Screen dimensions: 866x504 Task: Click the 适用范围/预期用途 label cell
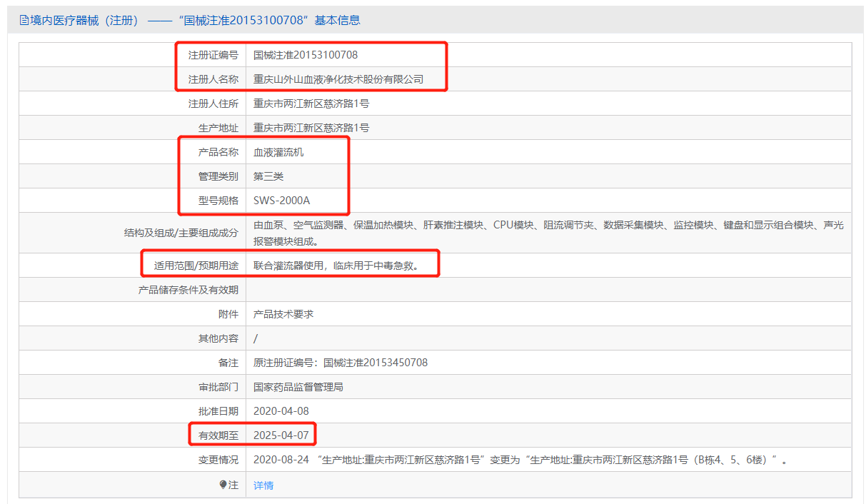[x=196, y=266]
